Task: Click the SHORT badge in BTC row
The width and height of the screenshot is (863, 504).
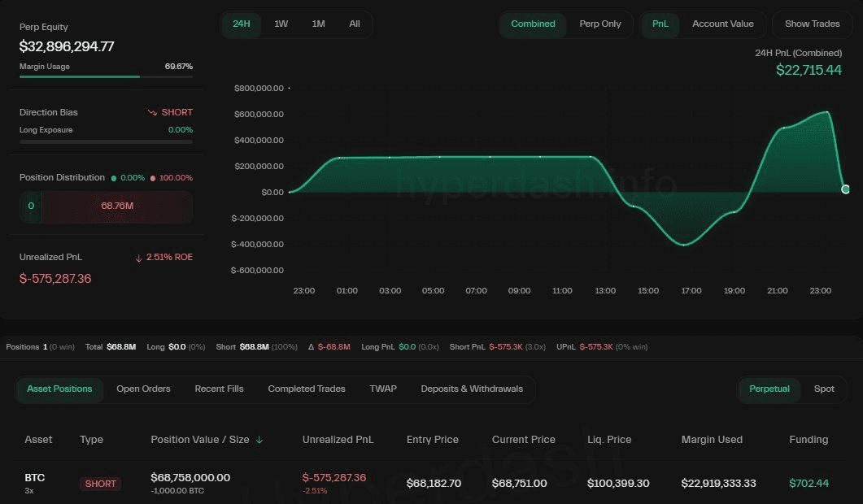Action: pyautogui.click(x=101, y=484)
